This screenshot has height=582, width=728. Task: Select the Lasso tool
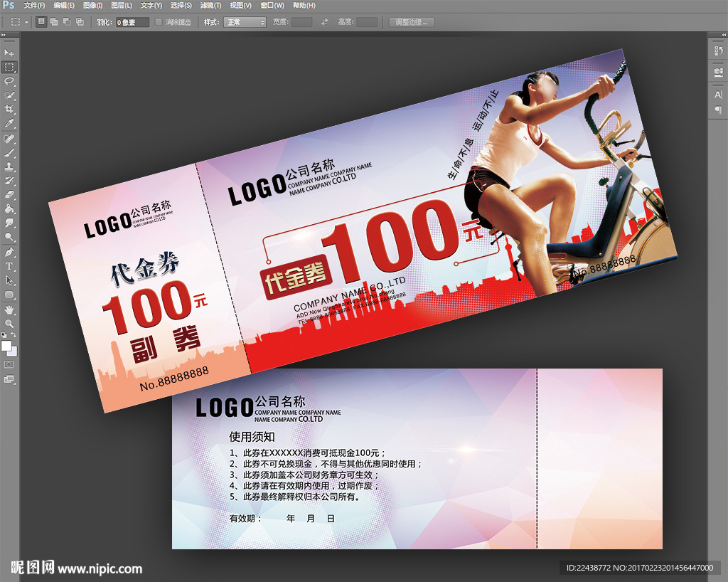pos(9,81)
